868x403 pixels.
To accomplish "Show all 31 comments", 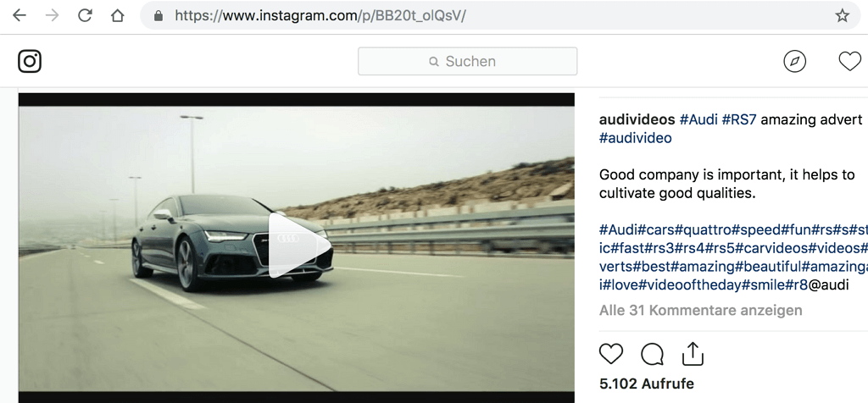I will (x=700, y=311).
